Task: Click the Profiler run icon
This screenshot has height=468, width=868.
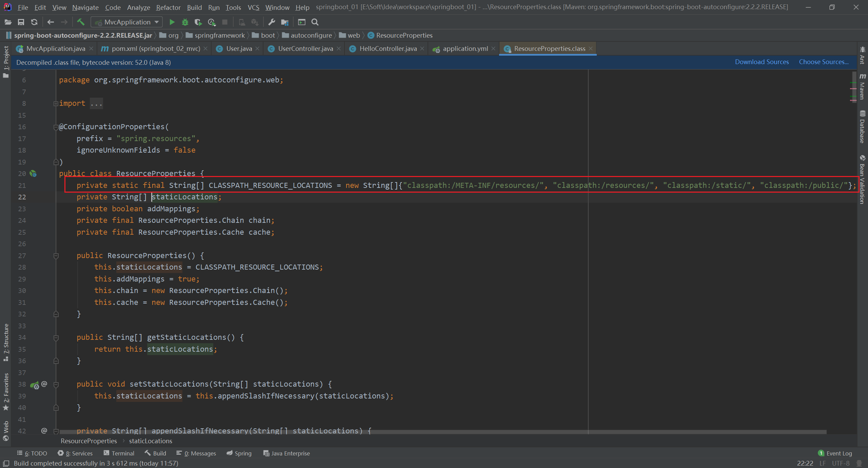Action: click(212, 22)
